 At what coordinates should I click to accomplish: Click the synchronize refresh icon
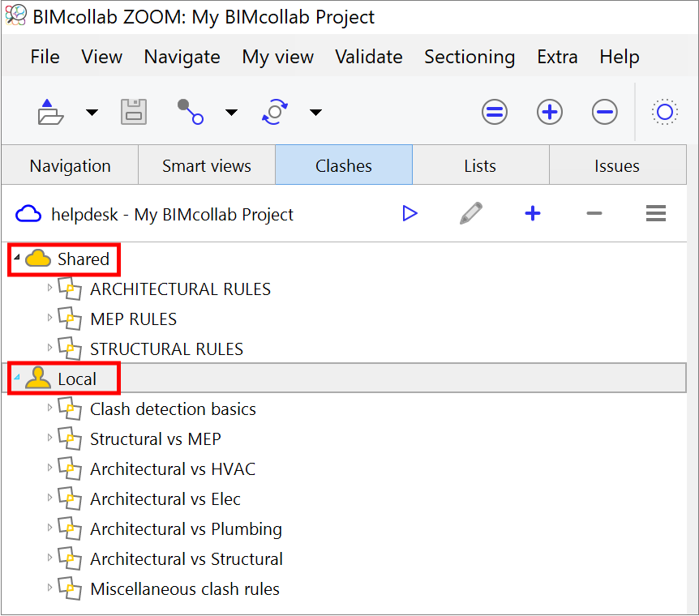pyautogui.click(x=275, y=112)
